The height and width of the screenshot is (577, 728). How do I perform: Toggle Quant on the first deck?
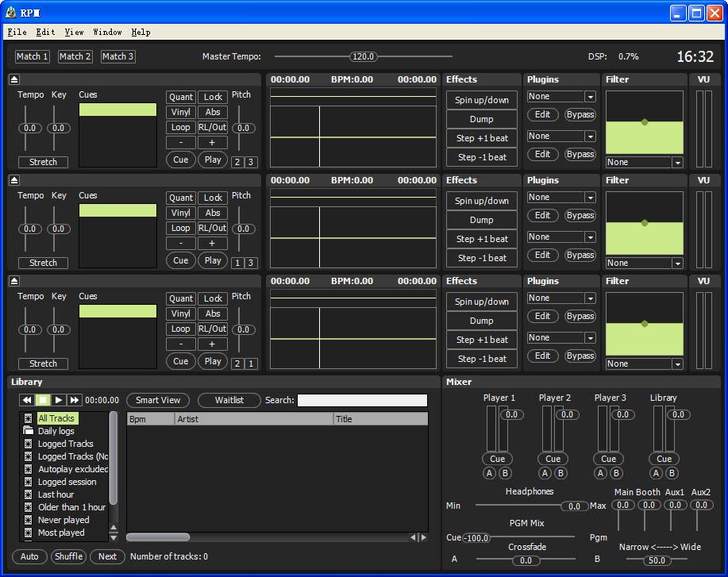(x=180, y=97)
